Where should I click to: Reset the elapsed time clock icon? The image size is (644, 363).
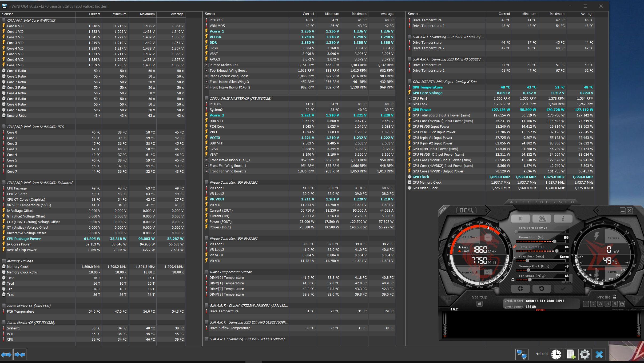[556, 354]
